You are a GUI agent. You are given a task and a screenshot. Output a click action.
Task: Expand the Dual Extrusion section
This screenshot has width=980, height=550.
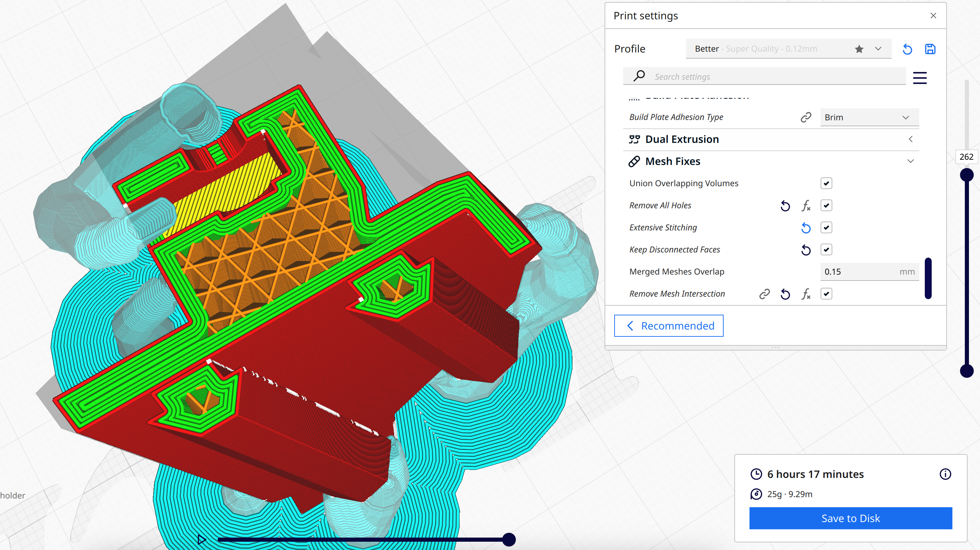click(910, 139)
